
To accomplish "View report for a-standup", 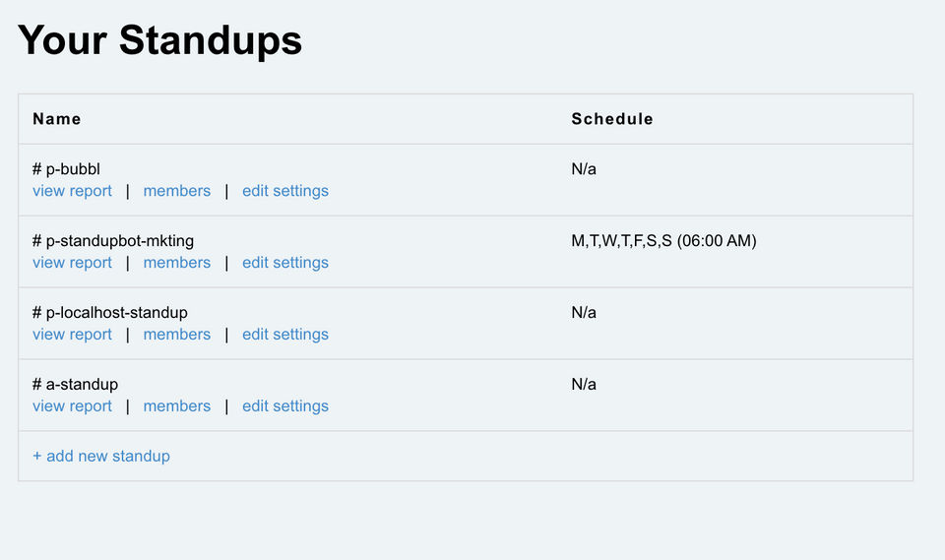I will click(x=72, y=406).
